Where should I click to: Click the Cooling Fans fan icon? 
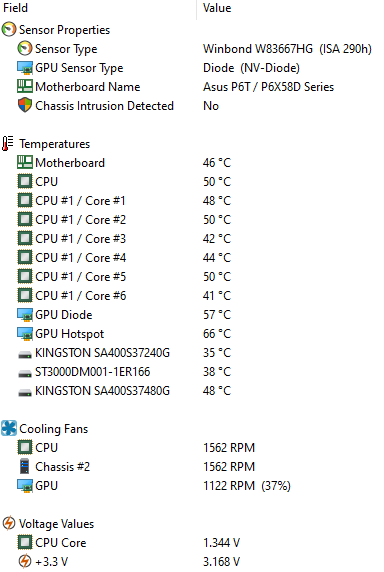pos(9,428)
